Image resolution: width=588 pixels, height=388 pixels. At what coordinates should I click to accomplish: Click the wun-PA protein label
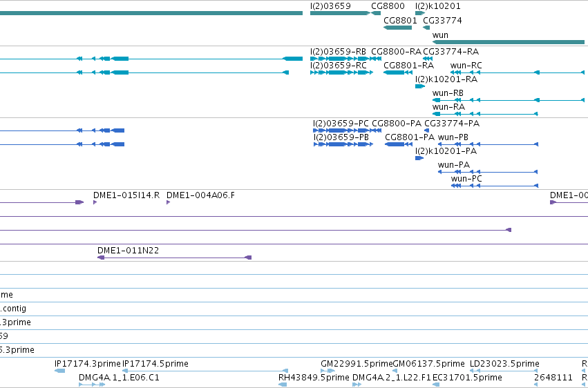(454, 165)
